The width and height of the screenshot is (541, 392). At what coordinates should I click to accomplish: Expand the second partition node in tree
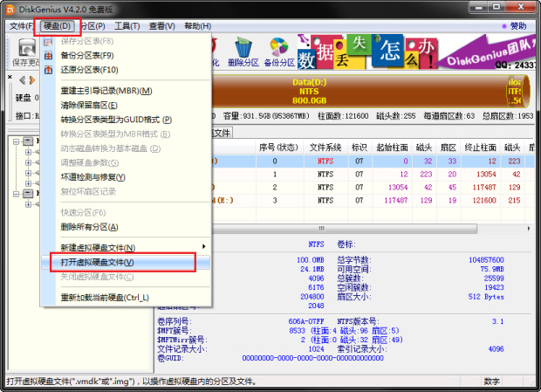click(28, 162)
